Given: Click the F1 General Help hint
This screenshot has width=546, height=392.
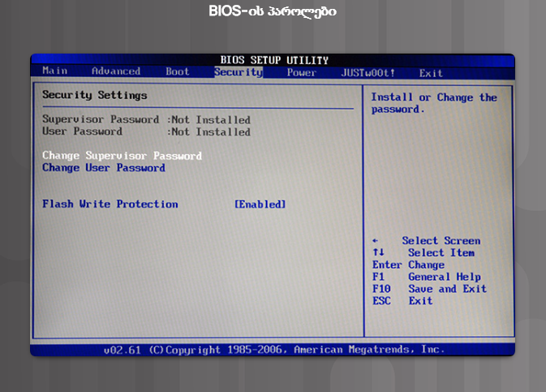Looking at the screenshot, I should [426, 277].
